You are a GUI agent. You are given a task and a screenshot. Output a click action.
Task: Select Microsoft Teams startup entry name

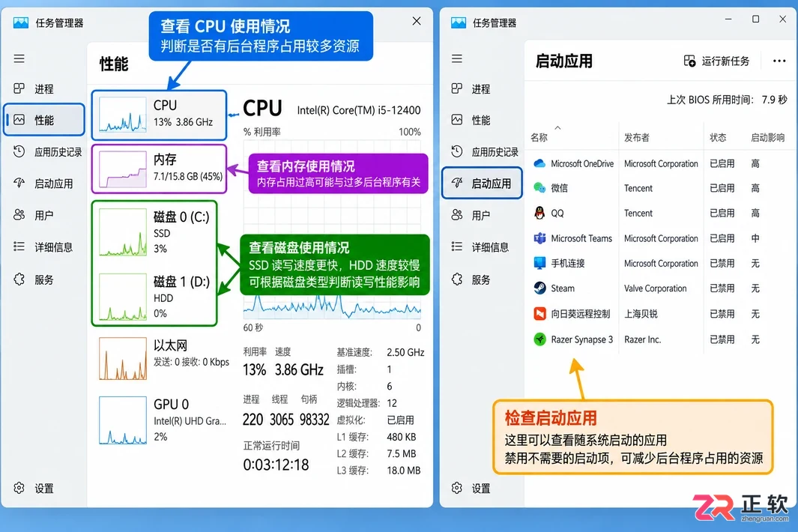pyautogui.click(x=581, y=238)
